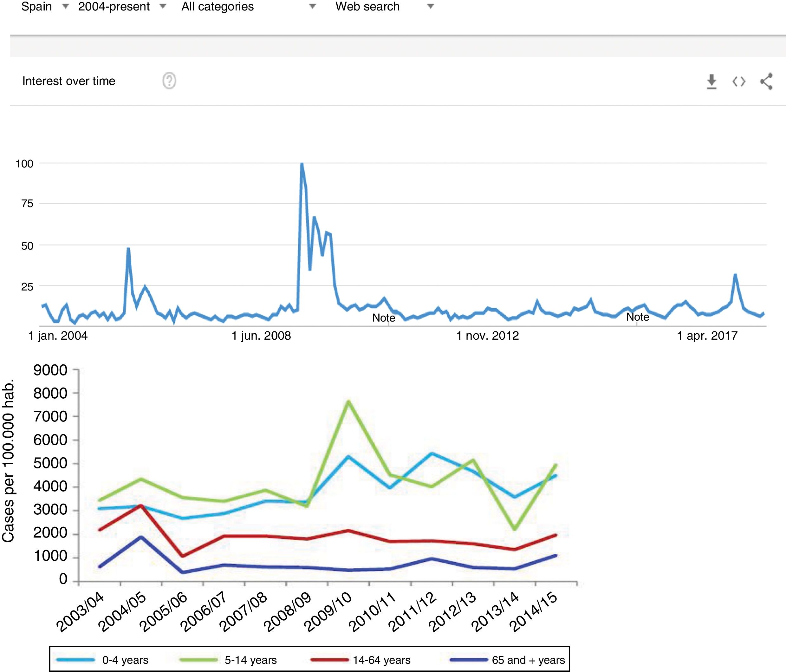
Task: Click the second Note marker near 2017
Action: [637, 317]
